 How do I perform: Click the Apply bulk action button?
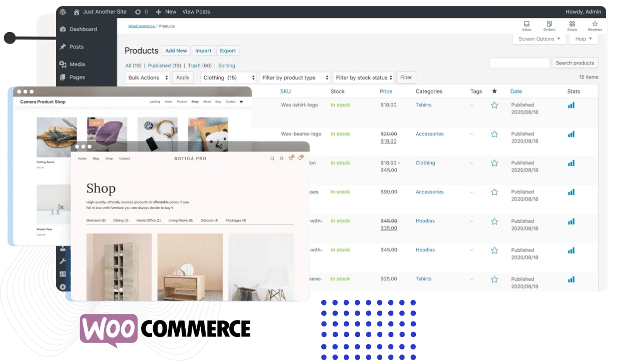point(183,77)
